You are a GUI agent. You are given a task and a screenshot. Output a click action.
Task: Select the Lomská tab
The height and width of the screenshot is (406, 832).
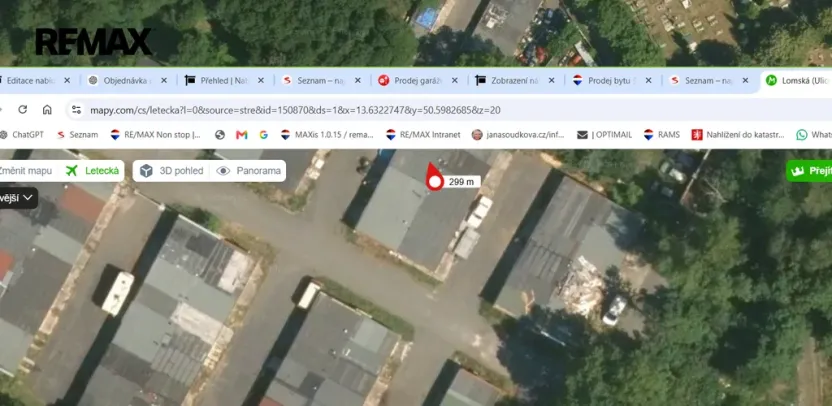point(796,81)
